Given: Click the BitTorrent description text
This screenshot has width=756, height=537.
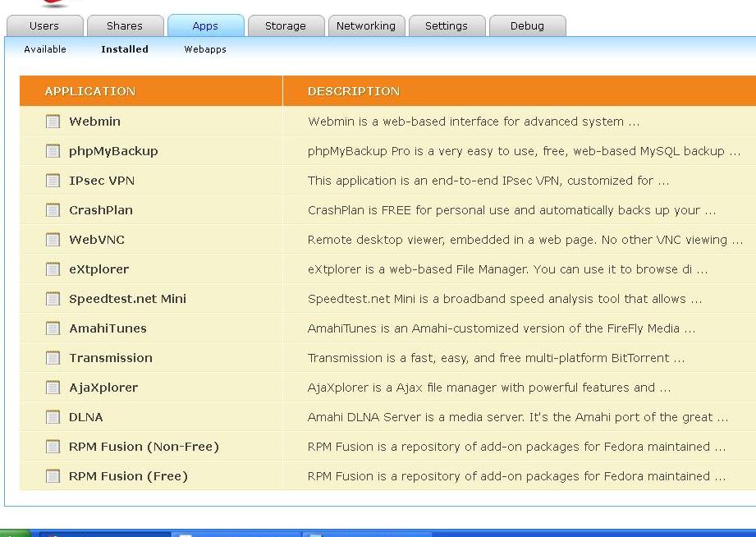Looking at the screenshot, I should point(496,357).
